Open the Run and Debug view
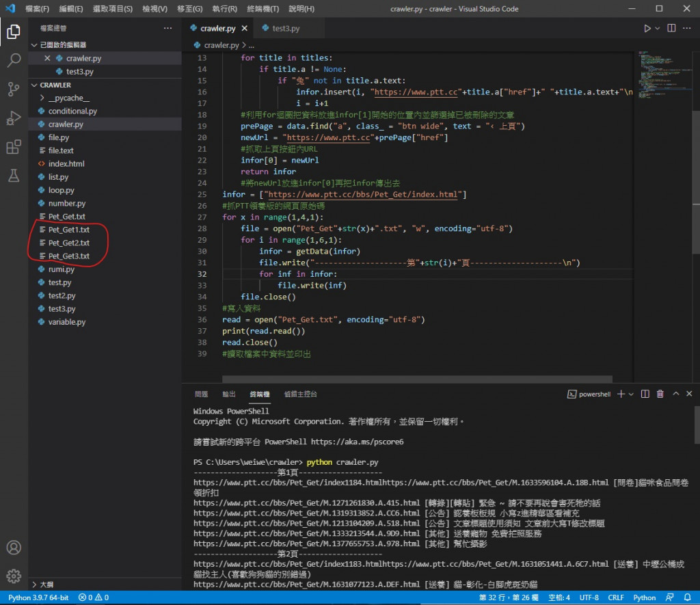 click(14, 118)
